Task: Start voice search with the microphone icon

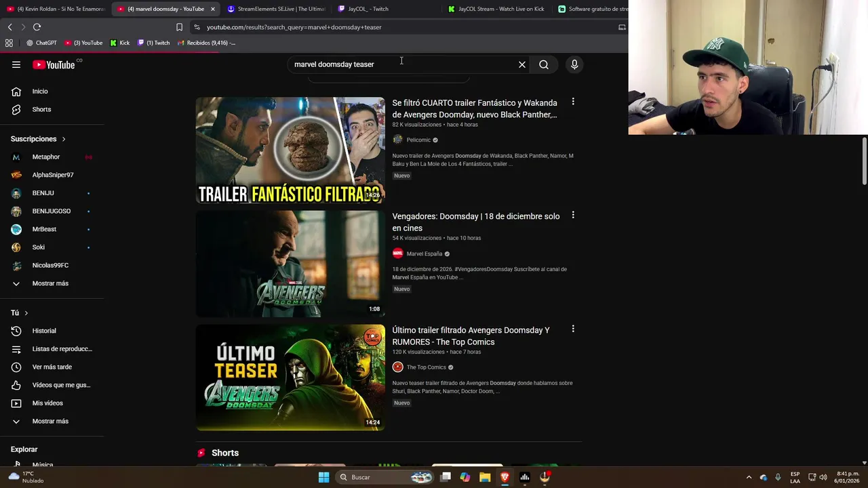Action: pos(574,64)
